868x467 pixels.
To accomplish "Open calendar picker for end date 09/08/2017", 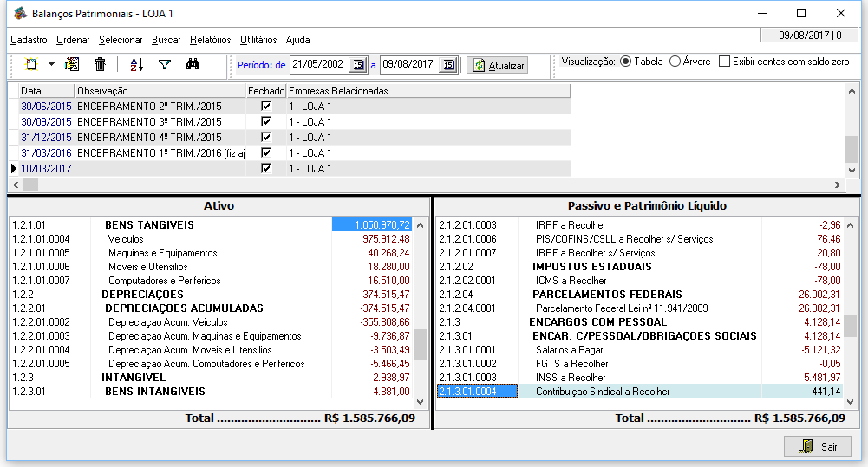I will click(448, 65).
